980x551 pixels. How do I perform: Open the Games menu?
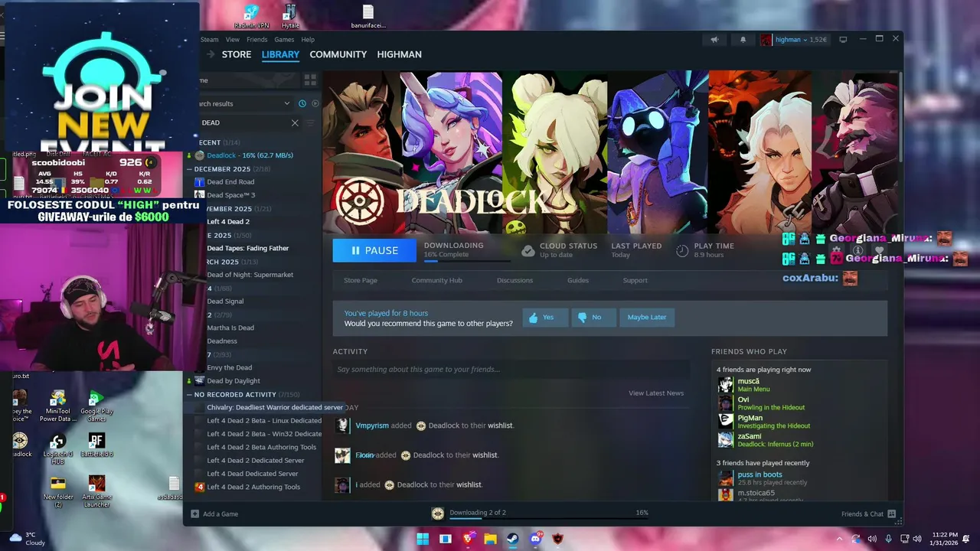(284, 40)
